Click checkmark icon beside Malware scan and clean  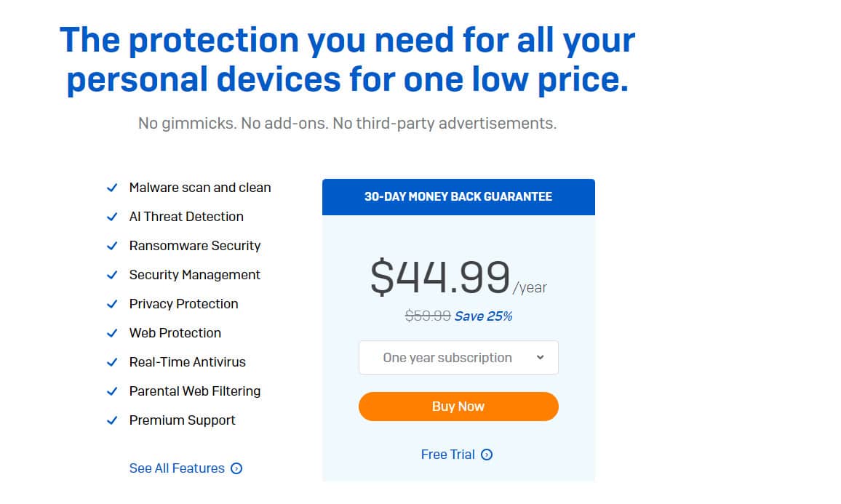112,188
